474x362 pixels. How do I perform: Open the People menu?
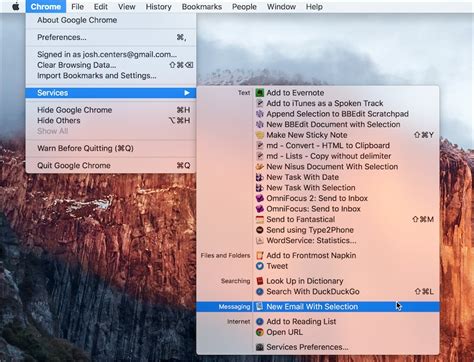tap(244, 7)
